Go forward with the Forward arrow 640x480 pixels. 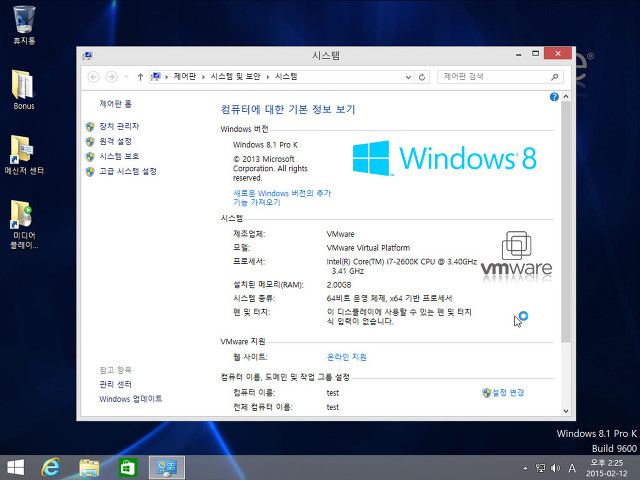click(111, 77)
